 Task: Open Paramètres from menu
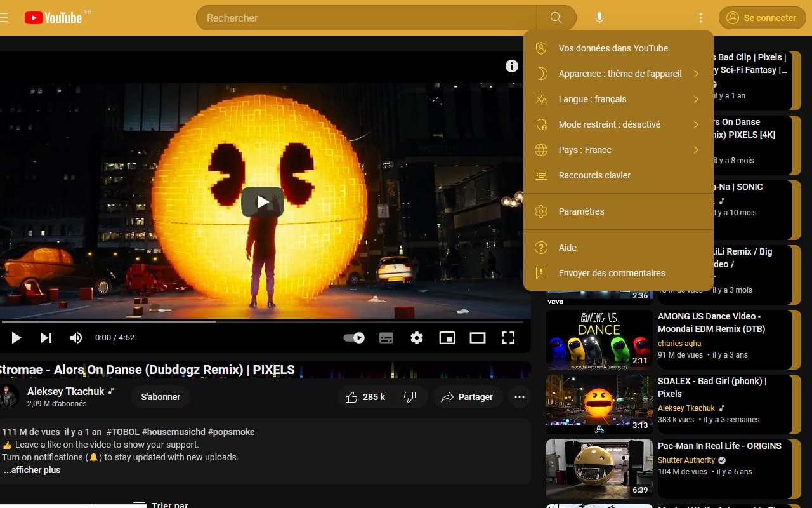pos(619,211)
